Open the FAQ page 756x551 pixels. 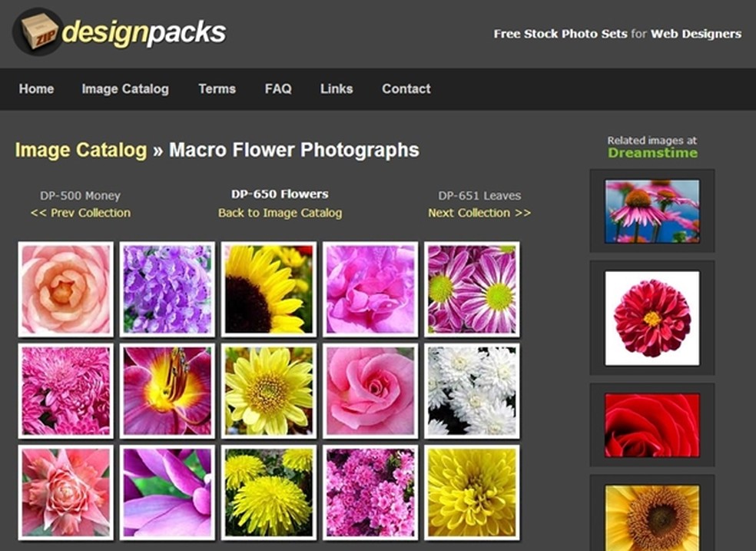(278, 89)
